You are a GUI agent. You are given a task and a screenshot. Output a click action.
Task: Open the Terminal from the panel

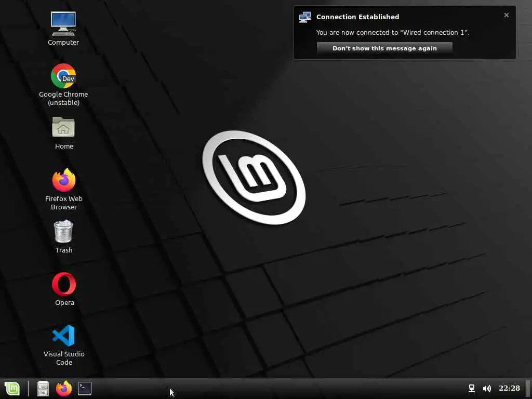(85, 389)
